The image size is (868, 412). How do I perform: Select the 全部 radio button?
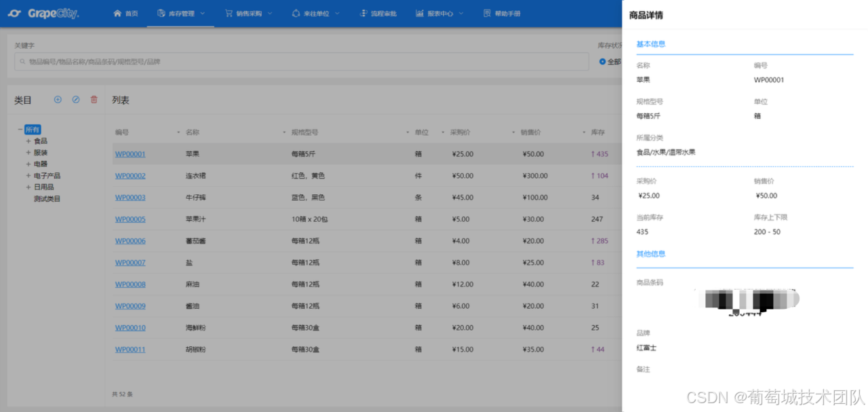(x=602, y=62)
